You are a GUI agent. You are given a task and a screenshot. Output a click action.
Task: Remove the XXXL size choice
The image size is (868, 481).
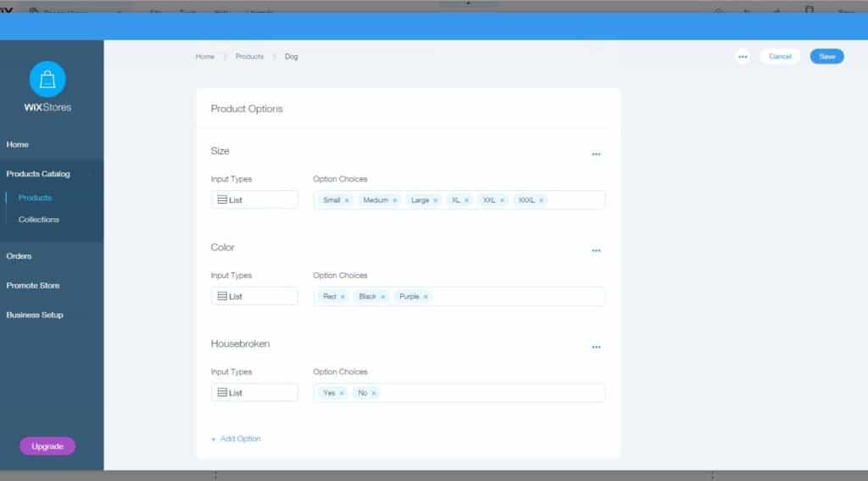pyautogui.click(x=542, y=200)
